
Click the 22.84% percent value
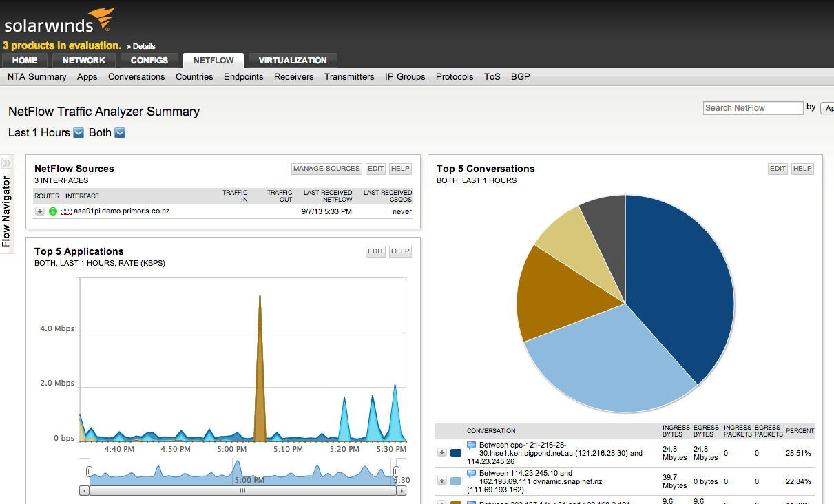(798, 481)
